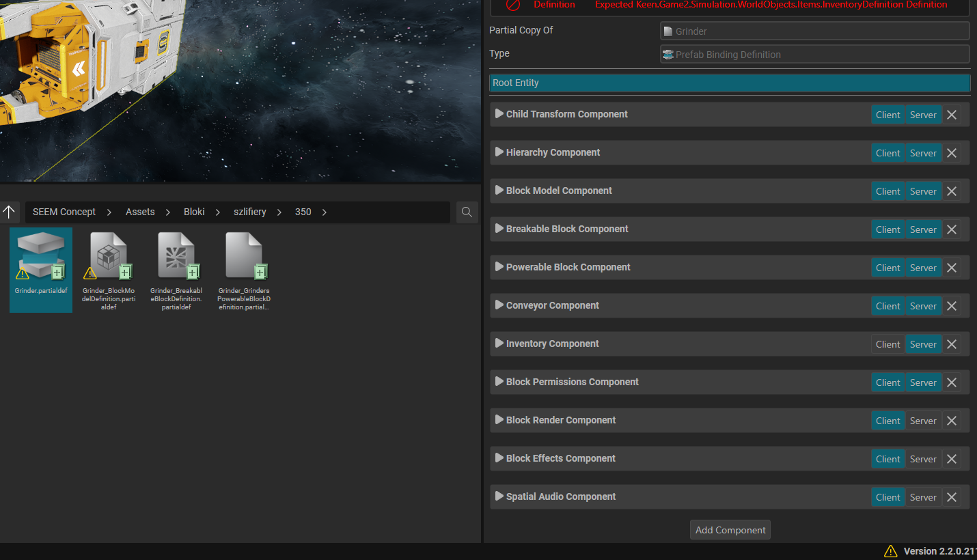
Task: Navigate to Assets in breadcrumb path
Action: [x=140, y=212]
